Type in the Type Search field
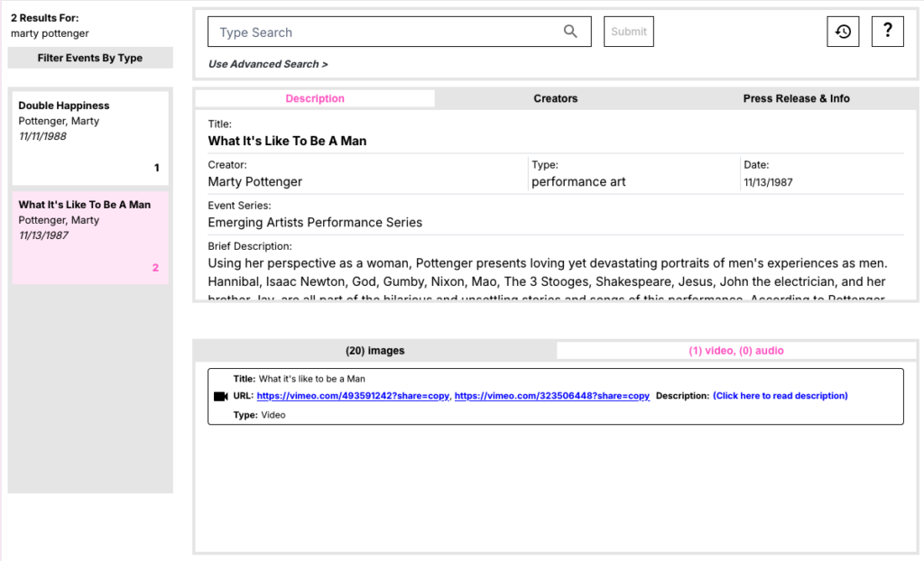This screenshot has width=924, height=561. click(x=383, y=32)
